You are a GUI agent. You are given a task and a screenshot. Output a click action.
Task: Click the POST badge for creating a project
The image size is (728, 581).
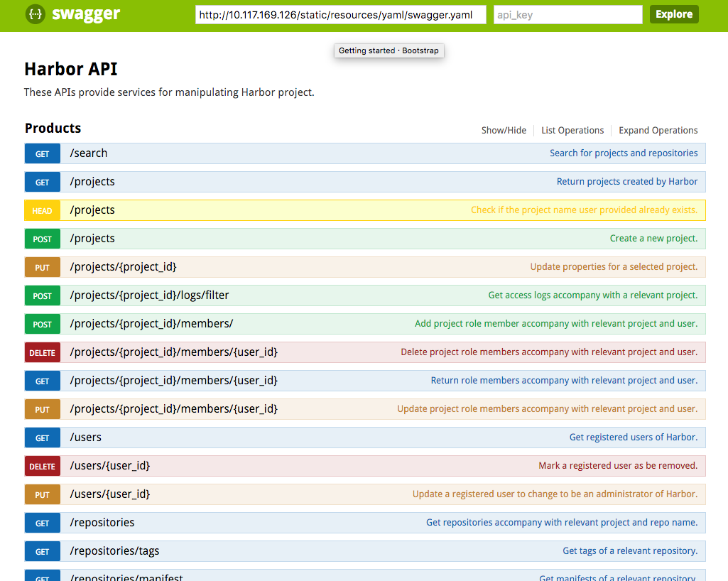click(42, 239)
